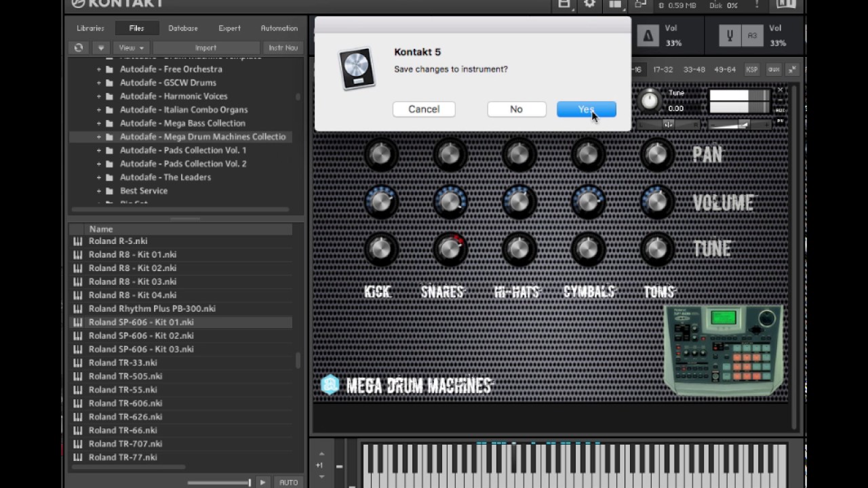Select Roland TR-707.nki file
The image size is (868, 488).
181,444
